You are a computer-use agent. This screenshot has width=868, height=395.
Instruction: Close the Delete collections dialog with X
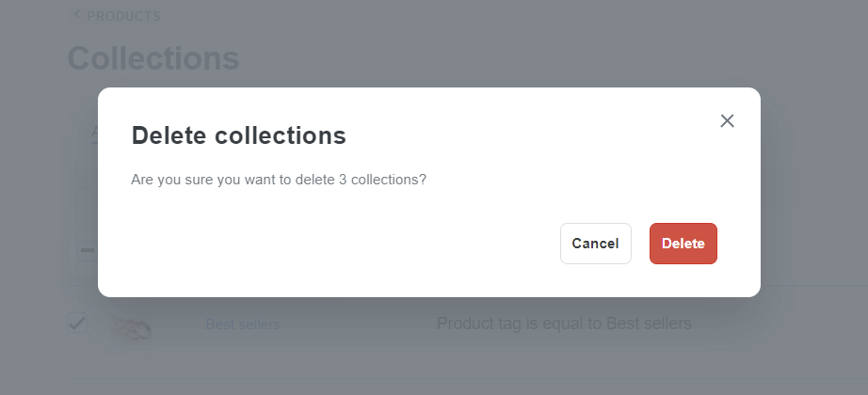click(x=727, y=120)
